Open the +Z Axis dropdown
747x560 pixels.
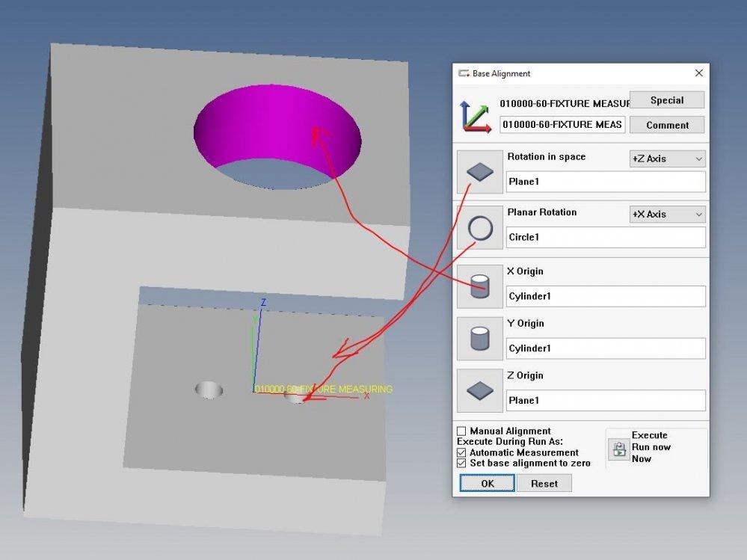coord(667,159)
